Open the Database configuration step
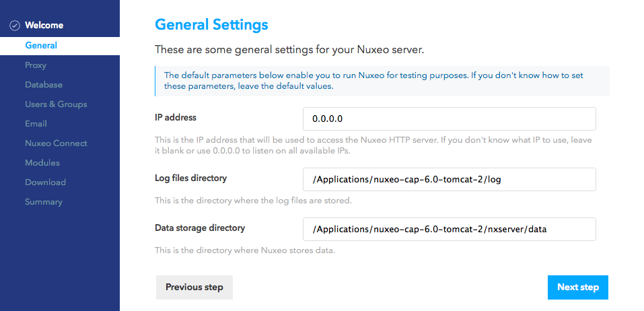This screenshot has width=644, height=311. point(44,85)
